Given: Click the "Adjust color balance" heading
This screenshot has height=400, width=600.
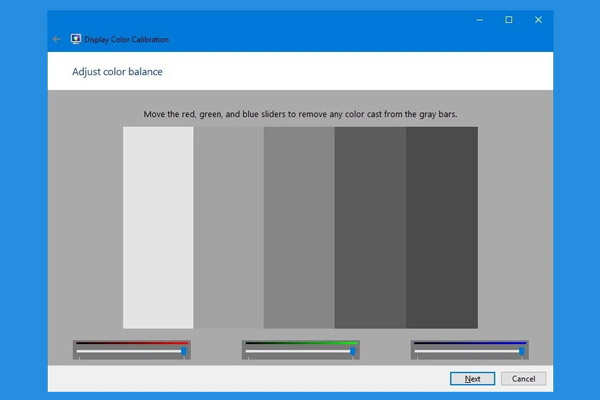Looking at the screenshot, I should point(117,72).
